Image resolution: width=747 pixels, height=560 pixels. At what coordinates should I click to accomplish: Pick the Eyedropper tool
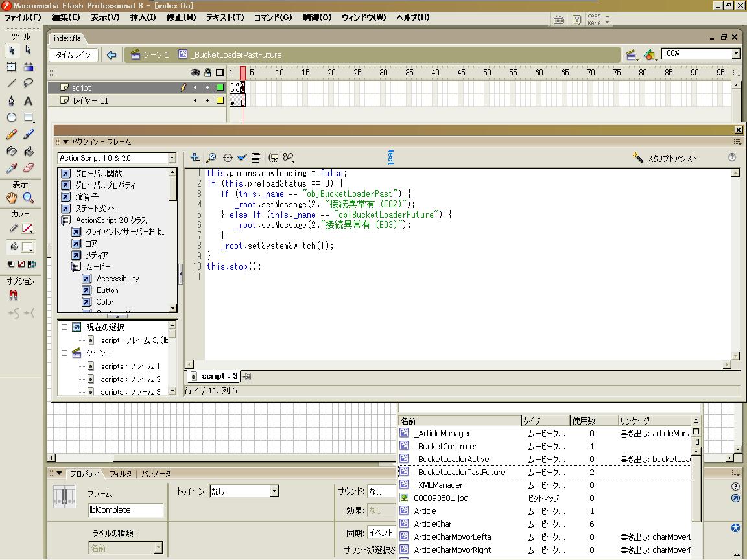[12, 168]
